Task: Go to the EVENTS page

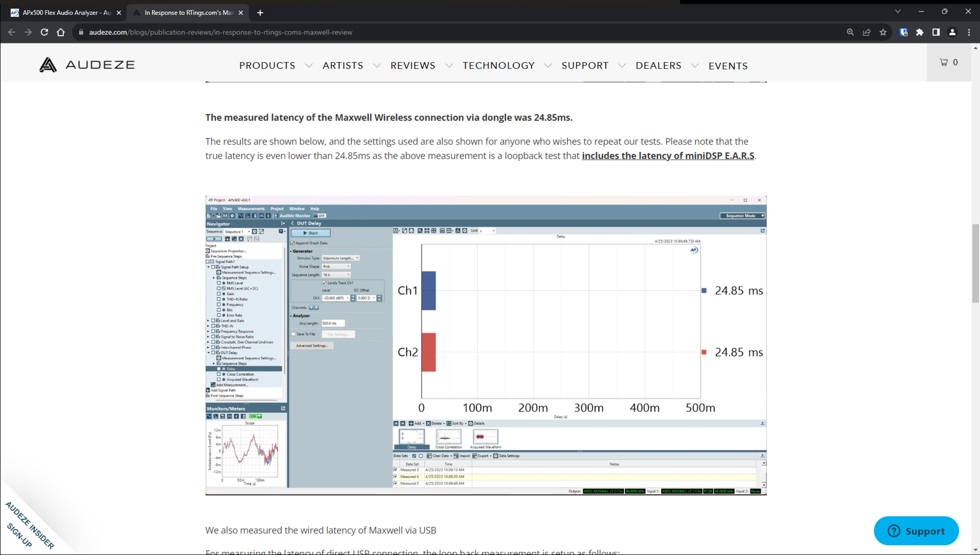Action: click(x=728, y=66)
